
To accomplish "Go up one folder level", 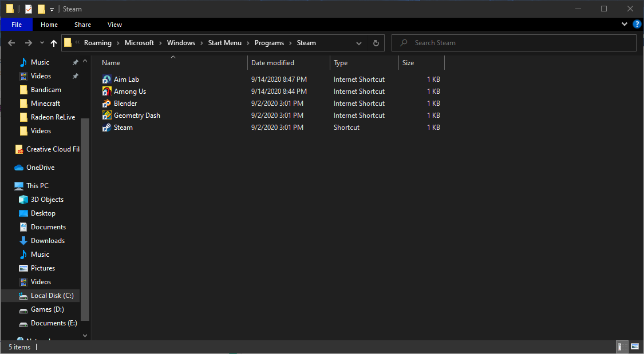I will [x=54, y=43].
